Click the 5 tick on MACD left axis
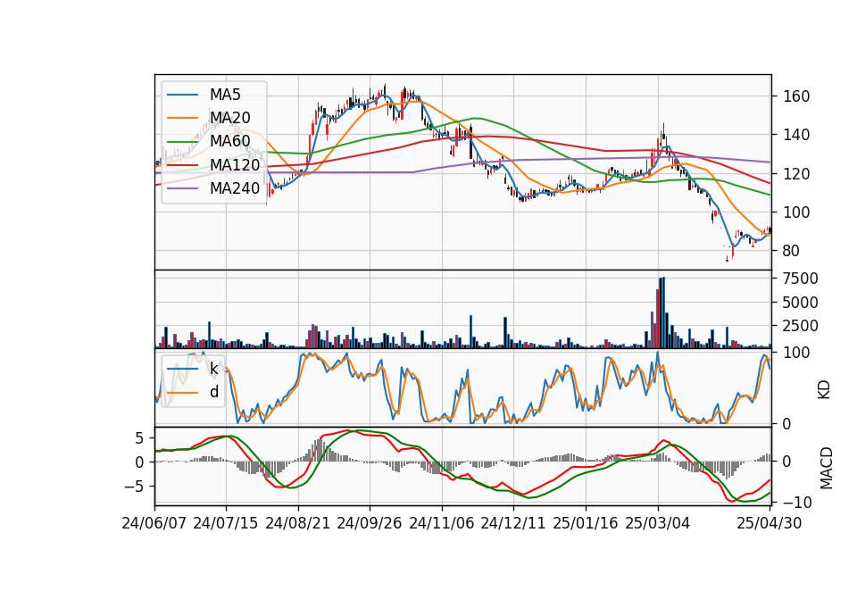Viewport: 857px width, 616px height. click(140, 438)
